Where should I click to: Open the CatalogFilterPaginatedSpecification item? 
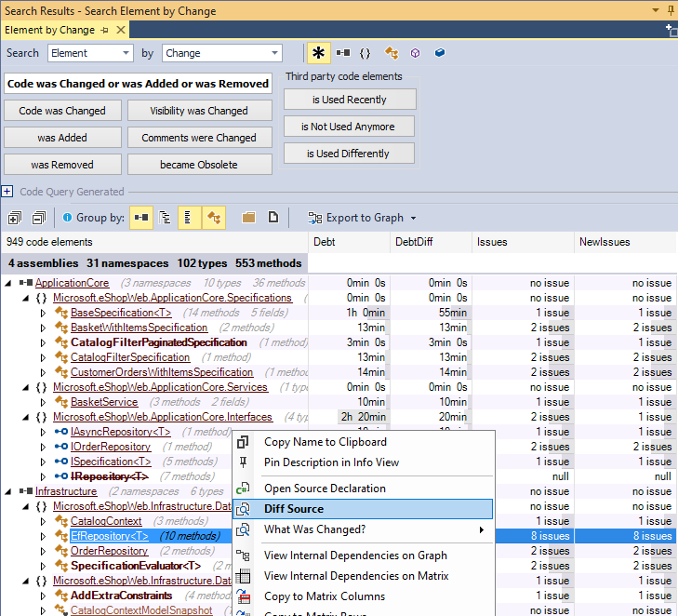[x=159, y=342]
